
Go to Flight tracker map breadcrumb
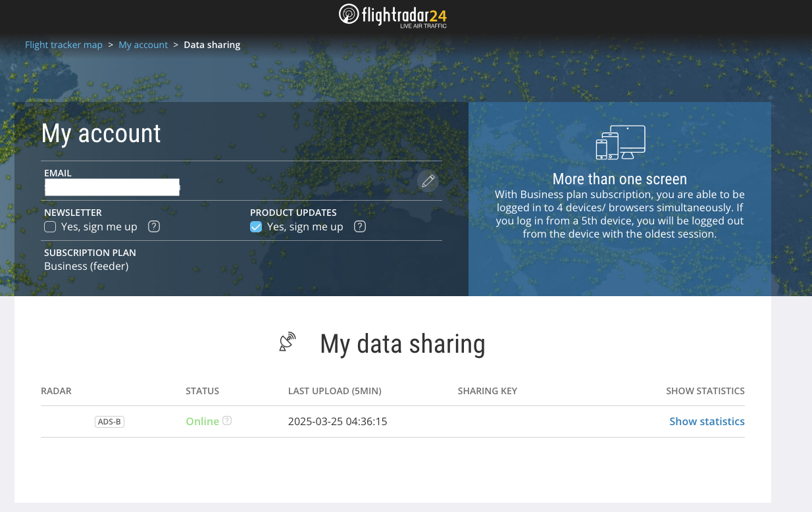pyautogui.click(x=64, y=45)
